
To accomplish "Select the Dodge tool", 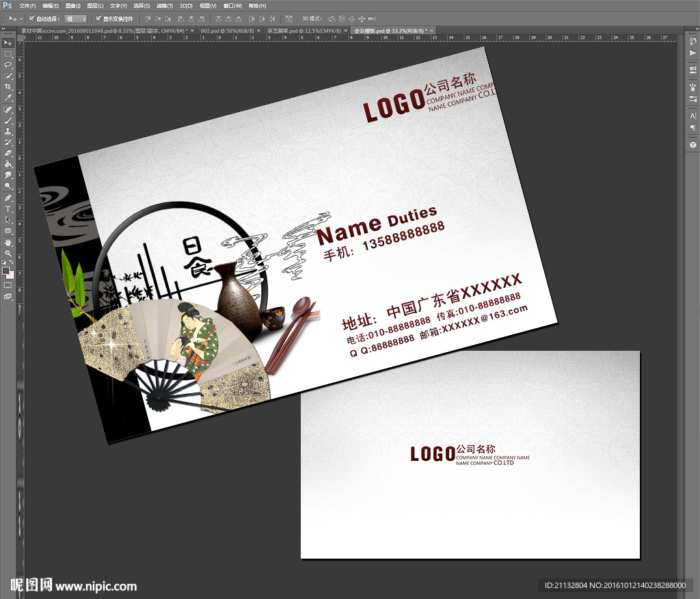I will point(8,186).
